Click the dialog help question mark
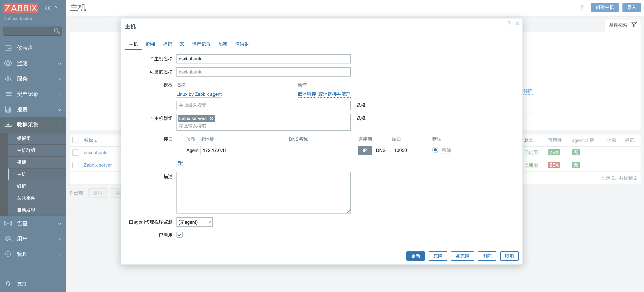The image size is (644, 292). pos(509,23)
